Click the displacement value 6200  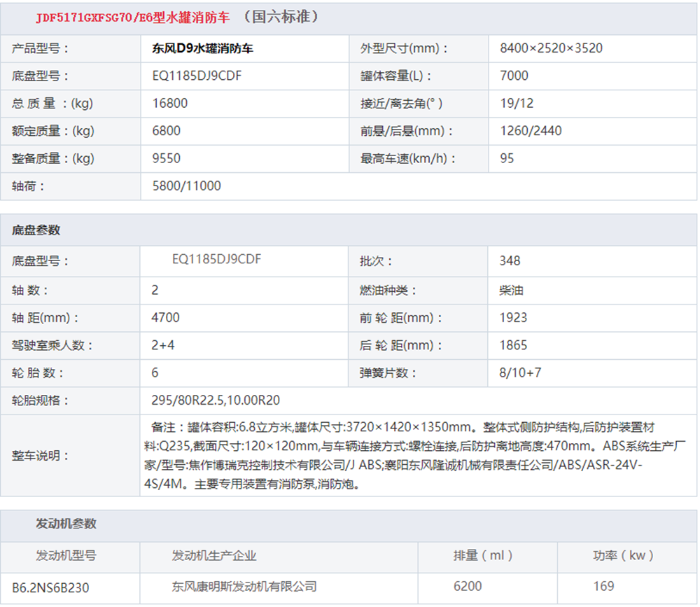coord(468,587)
